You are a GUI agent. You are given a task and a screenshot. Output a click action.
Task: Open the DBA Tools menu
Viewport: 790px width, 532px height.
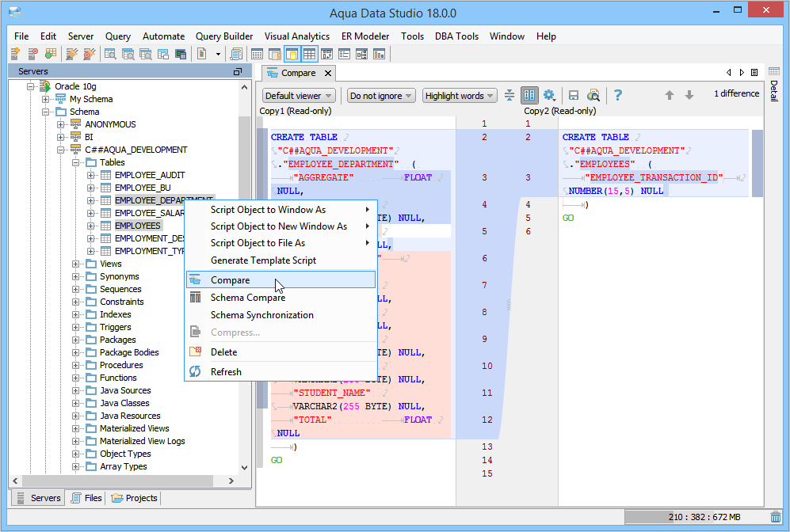click(x=456, y=36)
